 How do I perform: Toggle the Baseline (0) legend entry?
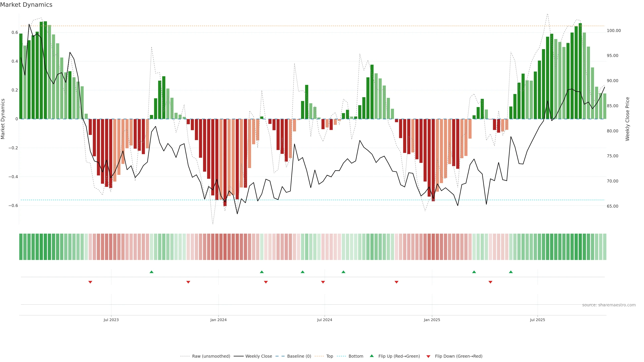point(299,356)
